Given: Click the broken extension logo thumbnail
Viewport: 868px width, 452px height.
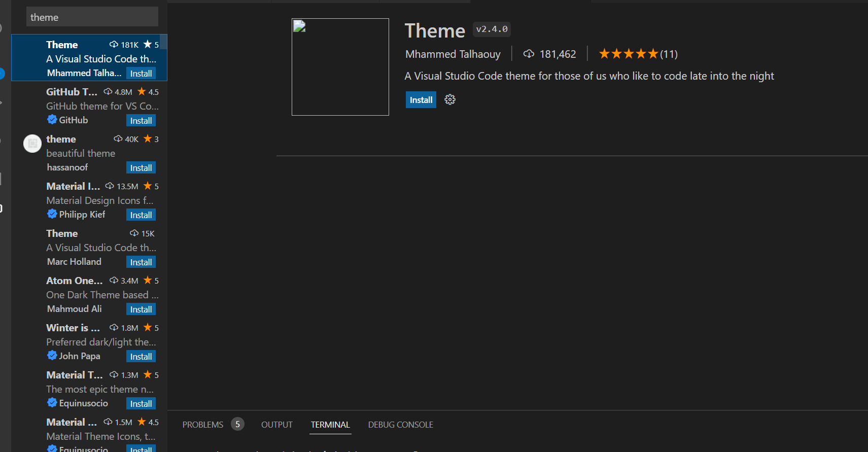Looking at the screenshot, I should click(340, 67).
